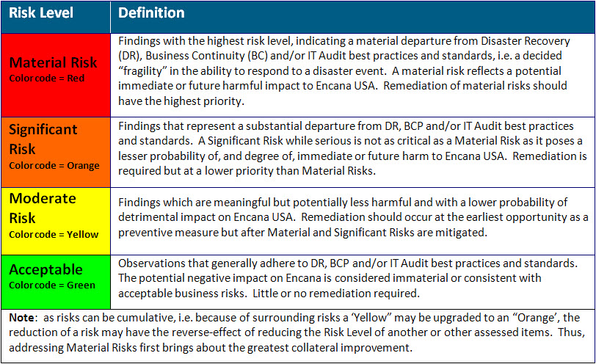Click the 'Moderate Risk' heading text
Screen dimensions: 596x364
click(43, 208)
